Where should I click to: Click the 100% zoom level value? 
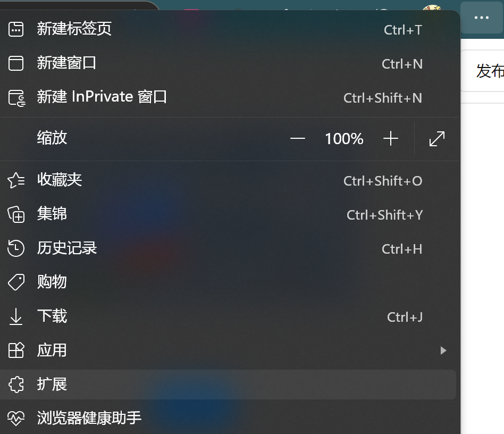click(344, 139)
